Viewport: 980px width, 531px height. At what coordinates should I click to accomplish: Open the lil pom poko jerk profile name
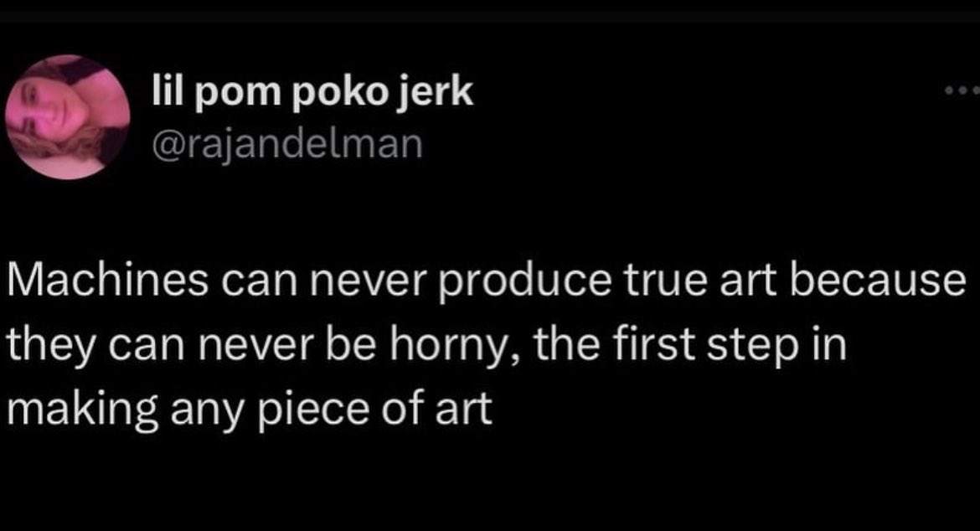[x=312, y=92]
